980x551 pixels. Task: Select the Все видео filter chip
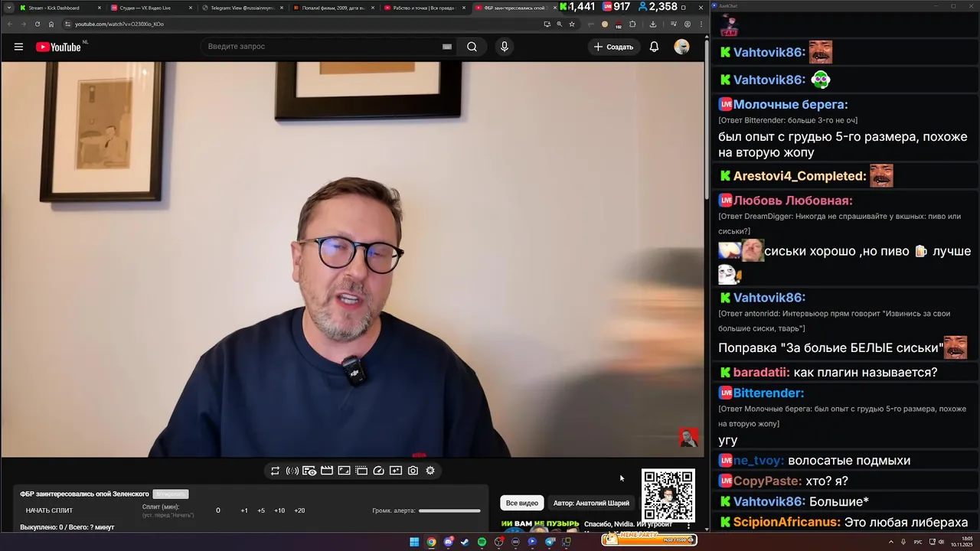click(x=522, y=503)
